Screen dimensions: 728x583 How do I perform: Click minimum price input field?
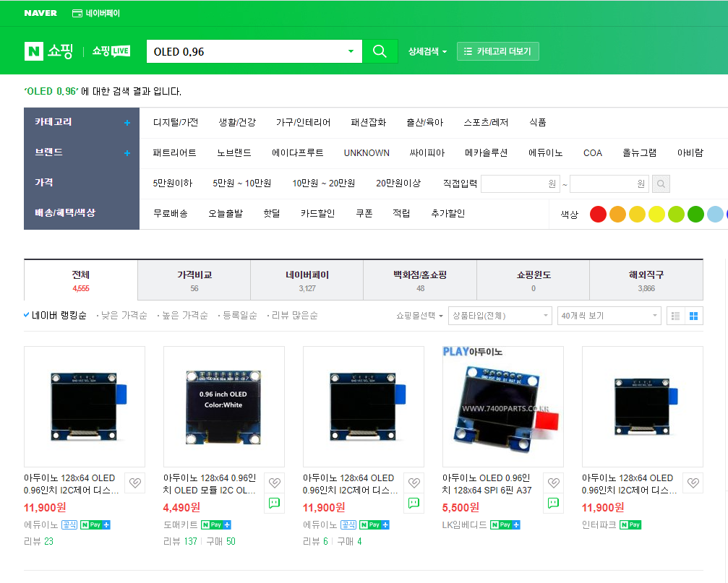click(x=521, y=184)
